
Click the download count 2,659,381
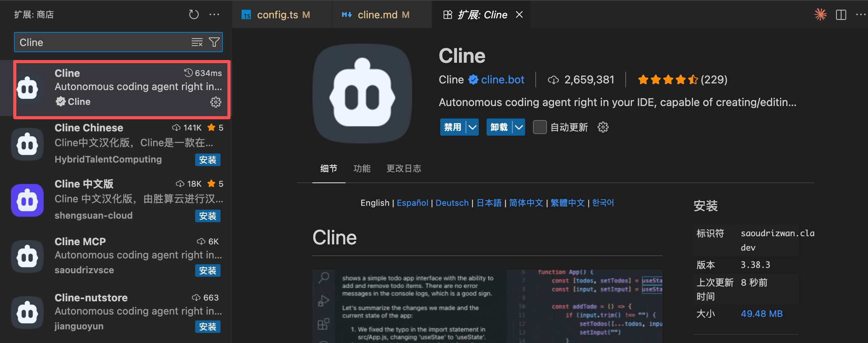coord(589,80)
